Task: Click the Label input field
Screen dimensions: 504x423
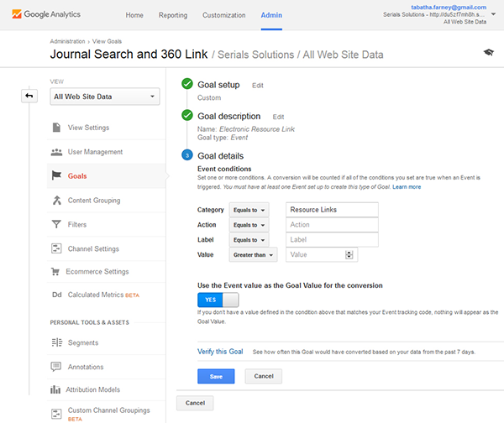Action: (332, 239)
